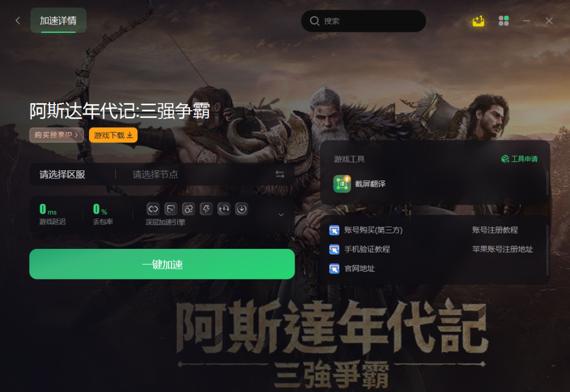Click the 一键加速 green button
The image size is (570, 392).
point(162,264)
